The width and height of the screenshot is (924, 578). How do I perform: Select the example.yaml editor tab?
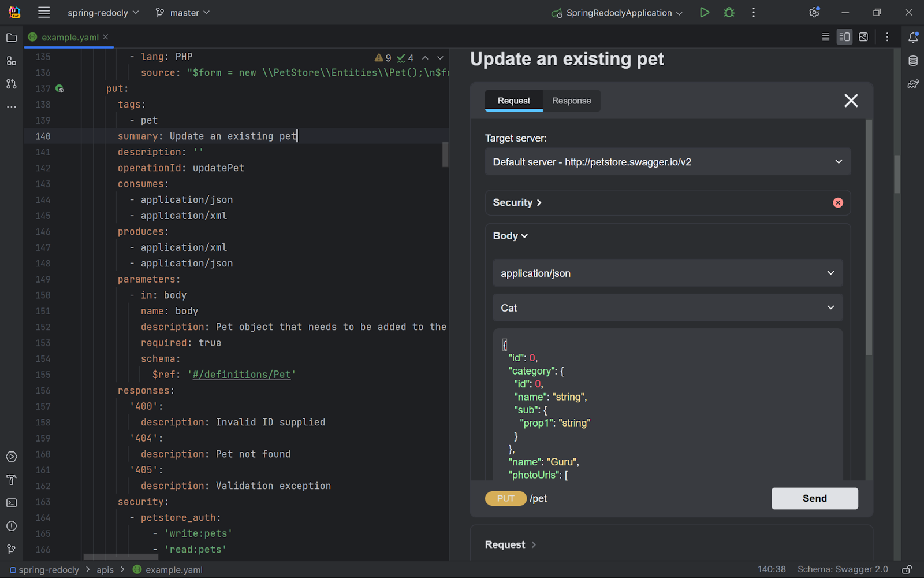[70, 38]
